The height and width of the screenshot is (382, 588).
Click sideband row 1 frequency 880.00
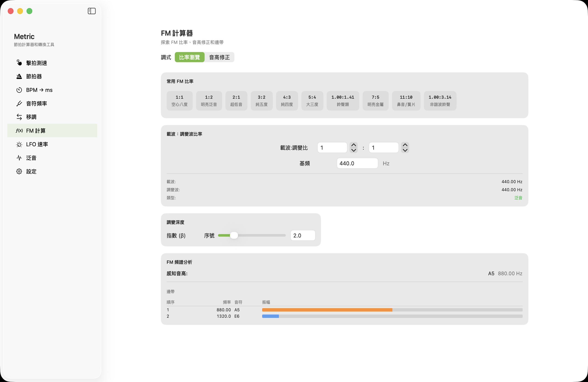[223, 310]
